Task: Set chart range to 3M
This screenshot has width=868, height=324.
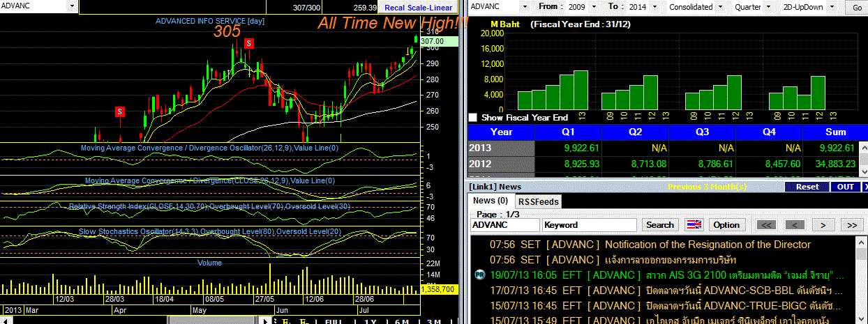Action: tap(433, 321)
